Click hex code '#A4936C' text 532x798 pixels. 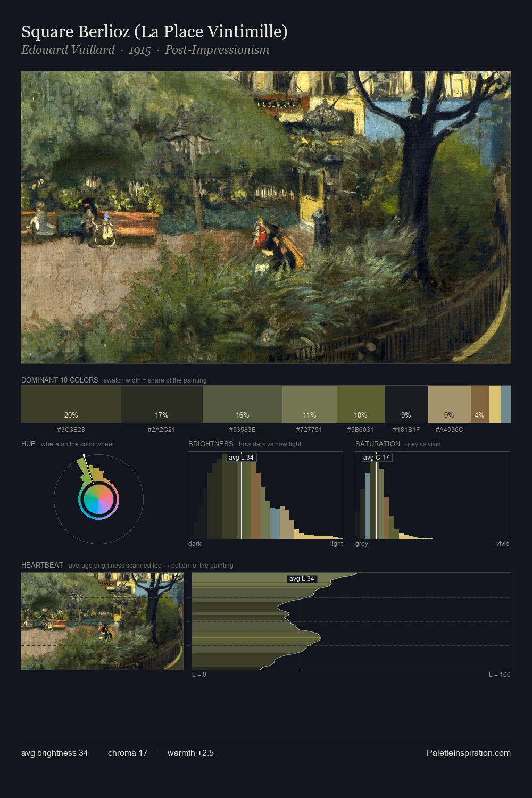449,430
